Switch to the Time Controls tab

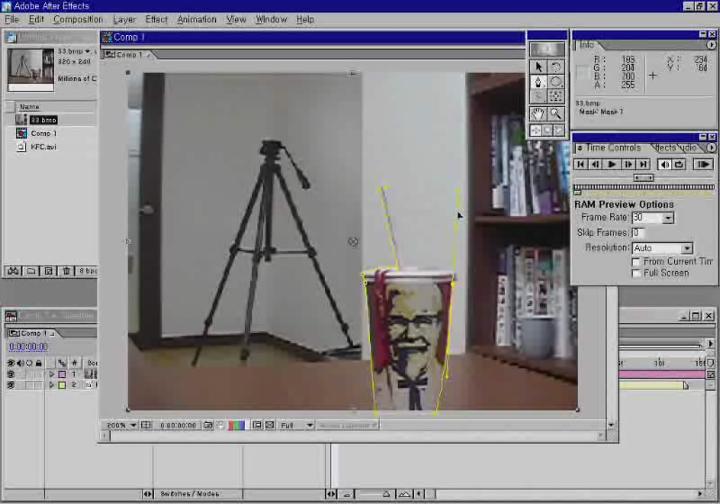pyautogui.click(x=612, y=148)
